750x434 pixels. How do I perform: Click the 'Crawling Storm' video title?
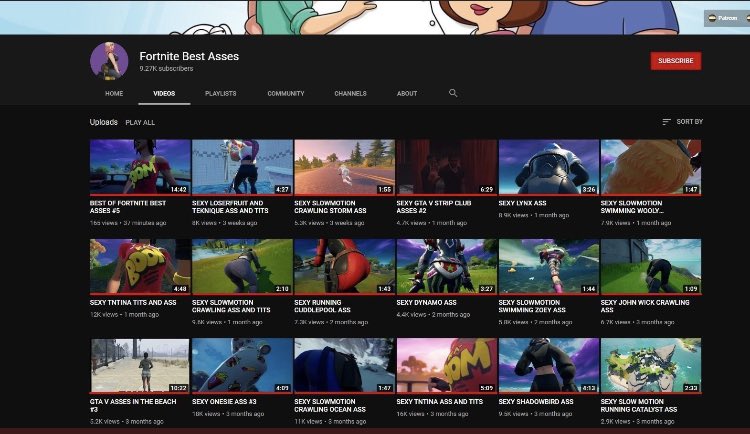(330, 207)
